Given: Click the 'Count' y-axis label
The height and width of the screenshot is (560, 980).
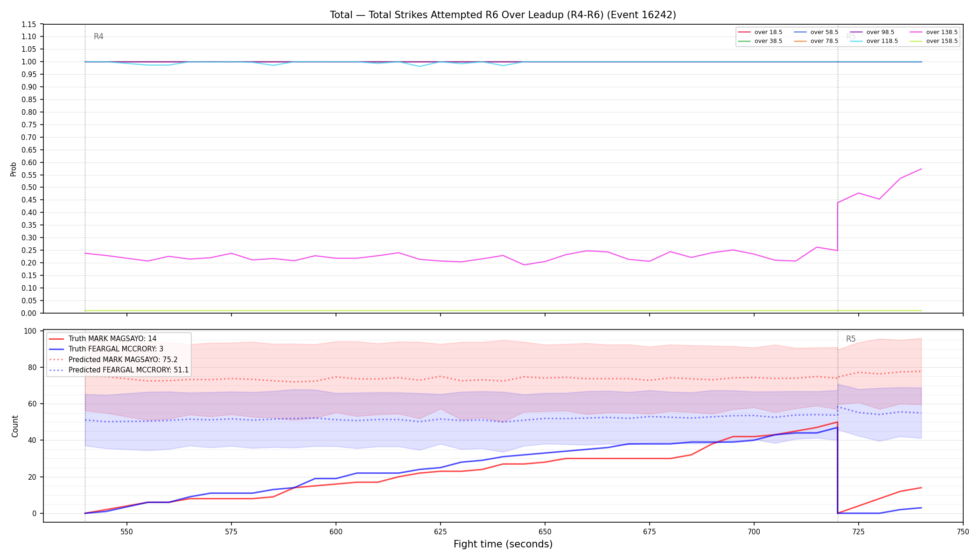Looking at the screenshot, I should [15, 426].
